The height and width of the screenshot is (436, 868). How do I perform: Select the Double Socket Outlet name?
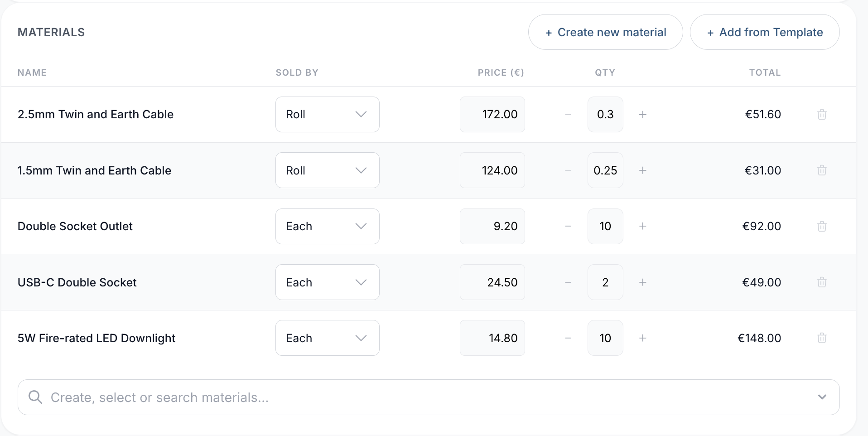[75, 226]
